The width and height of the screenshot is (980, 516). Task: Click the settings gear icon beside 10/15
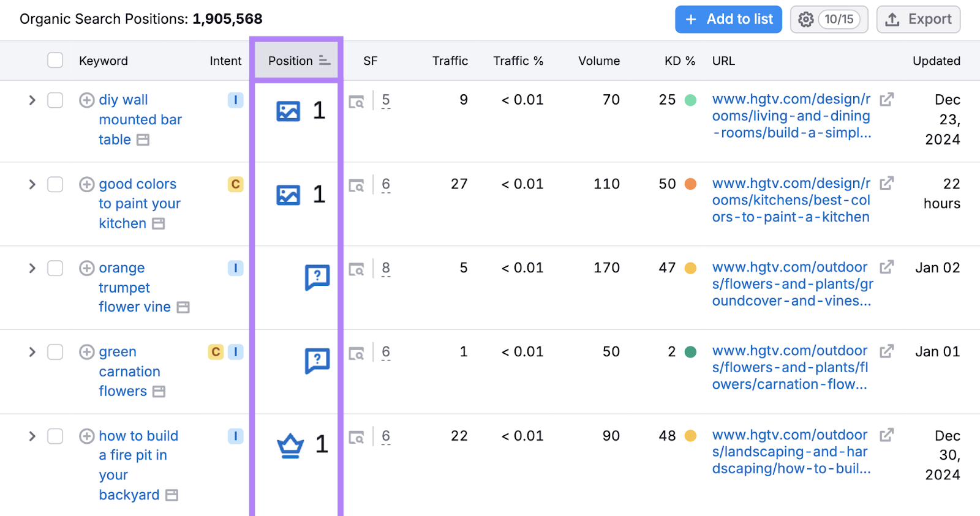(x=805, y=20)
